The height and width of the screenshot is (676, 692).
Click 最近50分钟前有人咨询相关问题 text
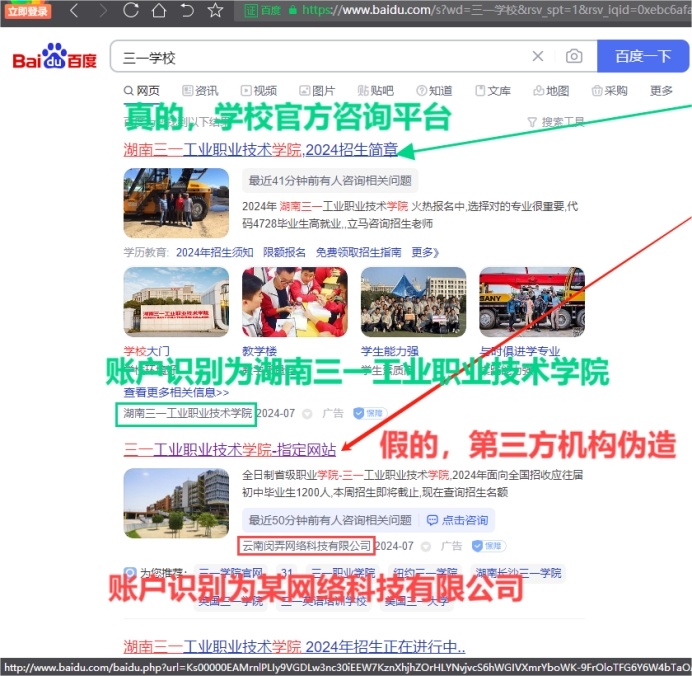click(x=330, y=520)
